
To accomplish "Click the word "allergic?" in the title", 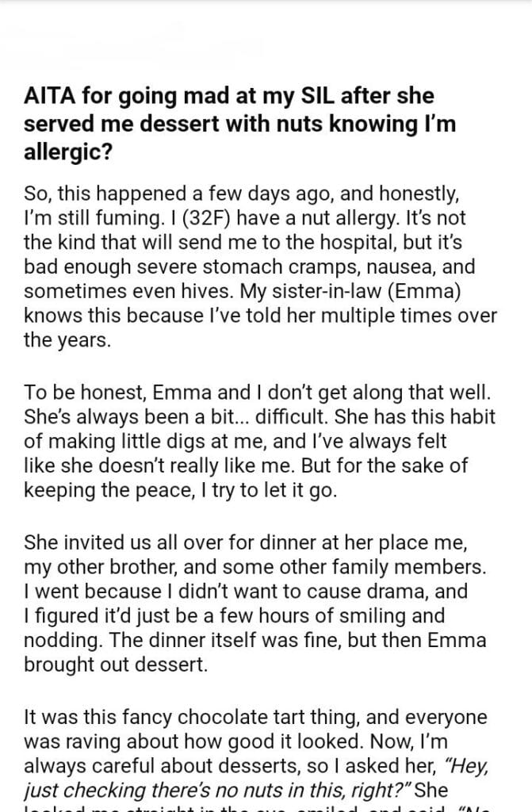I will 69,150.
